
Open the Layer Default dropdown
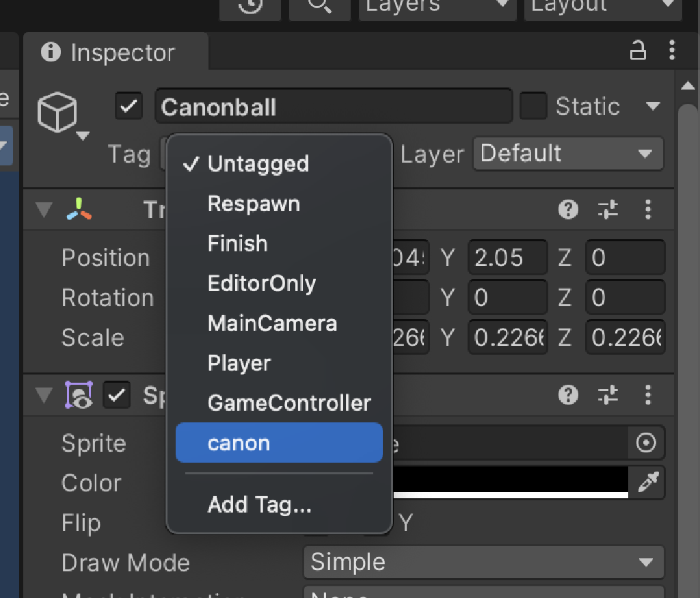click(x=568, y=154)
